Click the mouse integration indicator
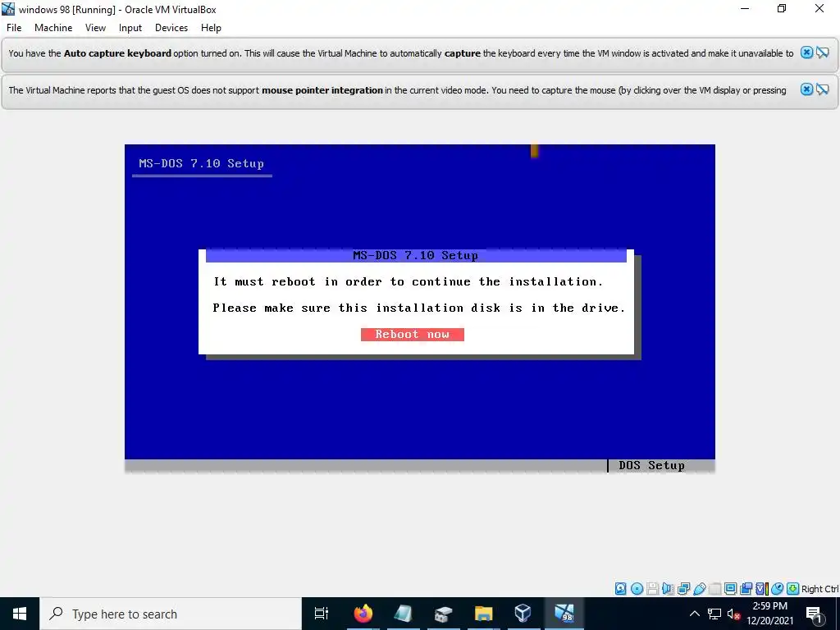This screenshot has width=840, height=630. [778, 589]
